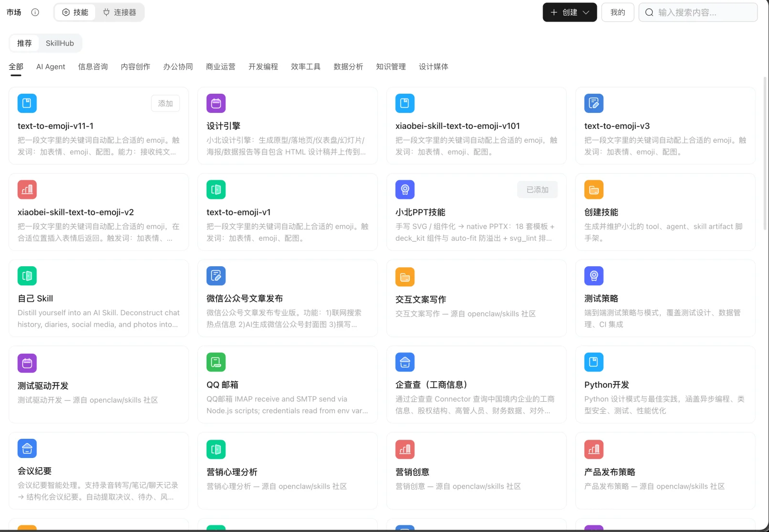Viewport: 769px width, 532px height.
Task: Click the text-to-emoji-v11-1 skill icon
Action: pyautogui.click(x=27, y=103)
